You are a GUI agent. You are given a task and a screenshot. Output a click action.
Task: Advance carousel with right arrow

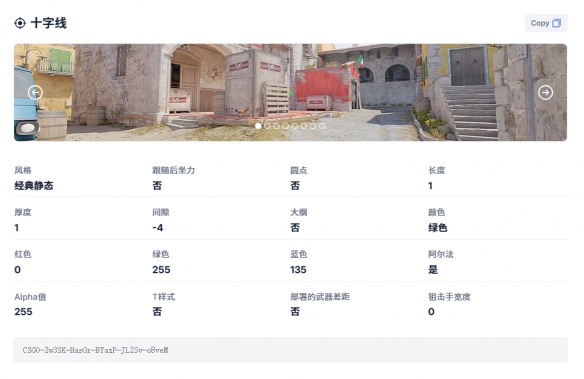pyautogui.click(x=546, y=92)
